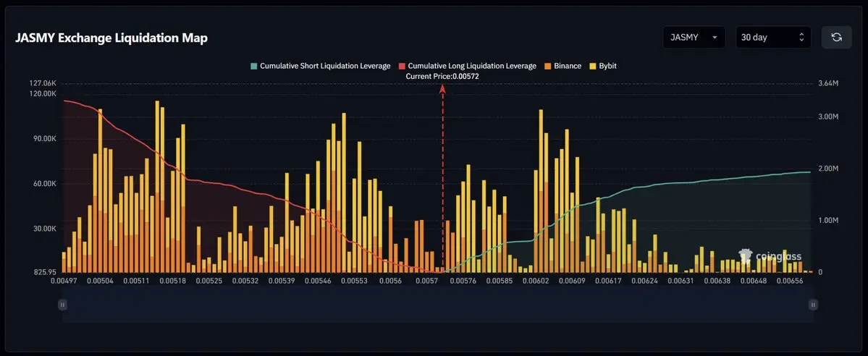Screen dimensions: 868x356
Task: Click the 0.00585 x-axis label
Action: [500, 281]
